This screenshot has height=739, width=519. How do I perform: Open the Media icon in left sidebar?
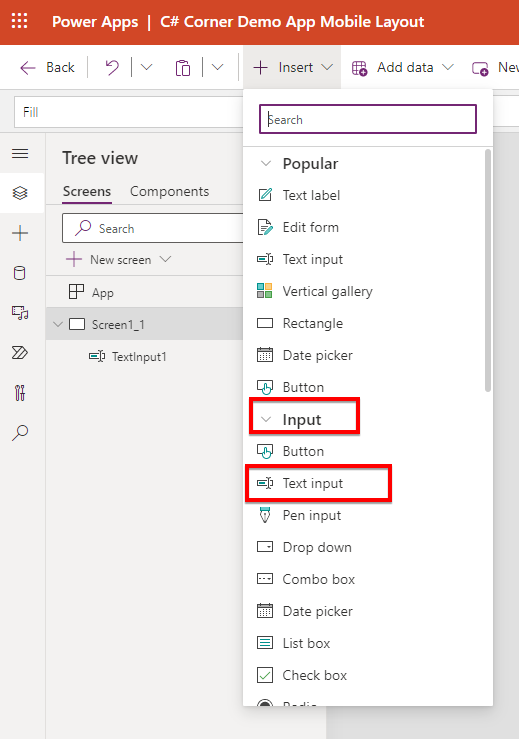click(20, 312)
